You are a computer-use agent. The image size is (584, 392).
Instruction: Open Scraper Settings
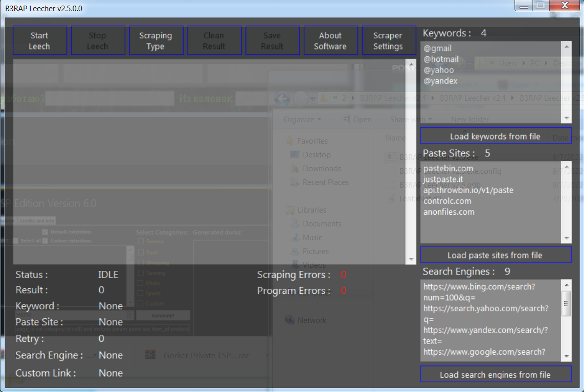coord(389,40)
